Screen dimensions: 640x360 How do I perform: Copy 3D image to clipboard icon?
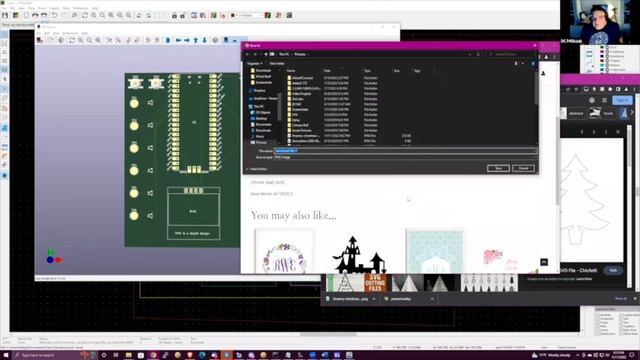click(x=50, y=40)
